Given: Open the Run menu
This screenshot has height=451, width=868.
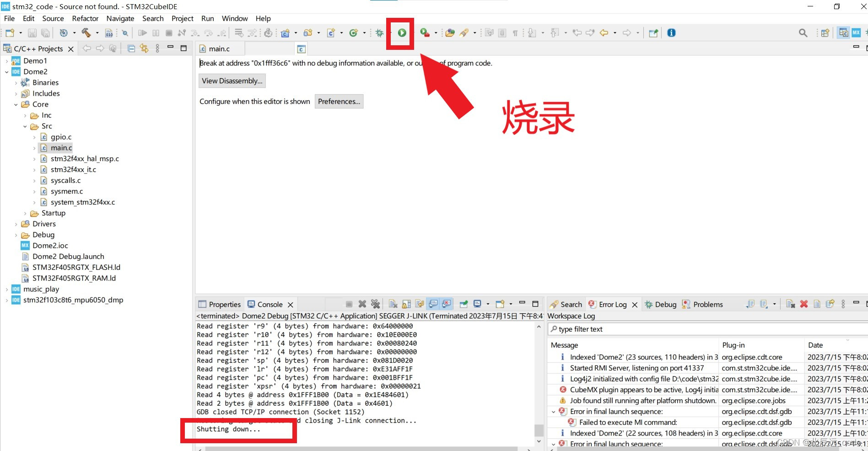Looking at the screenshot, I should click(x=208, y=18).
